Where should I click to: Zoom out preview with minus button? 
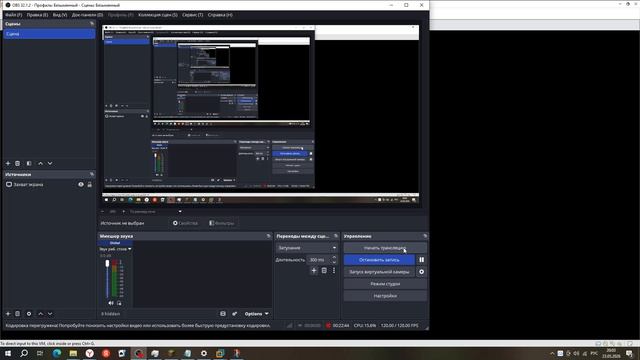point(103,211)
